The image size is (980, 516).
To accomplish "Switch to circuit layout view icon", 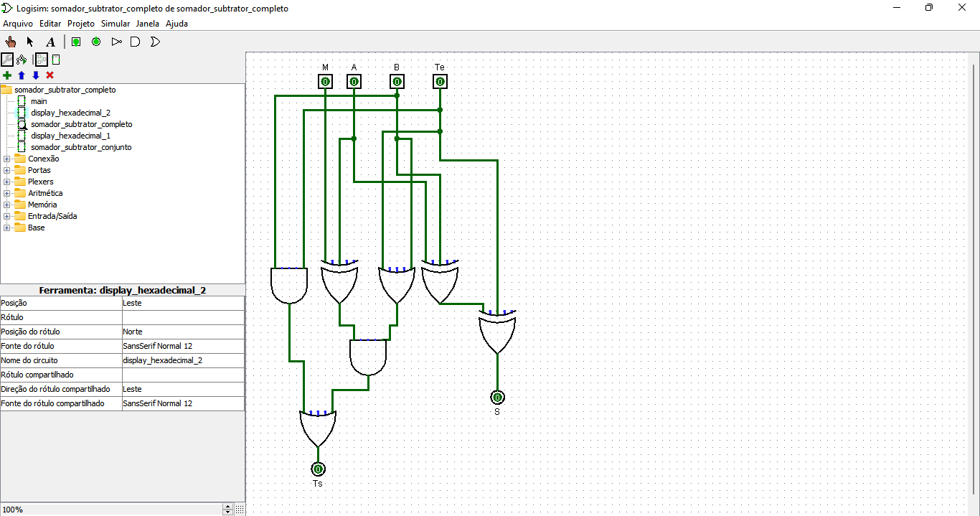I will (x=42, y=60).
